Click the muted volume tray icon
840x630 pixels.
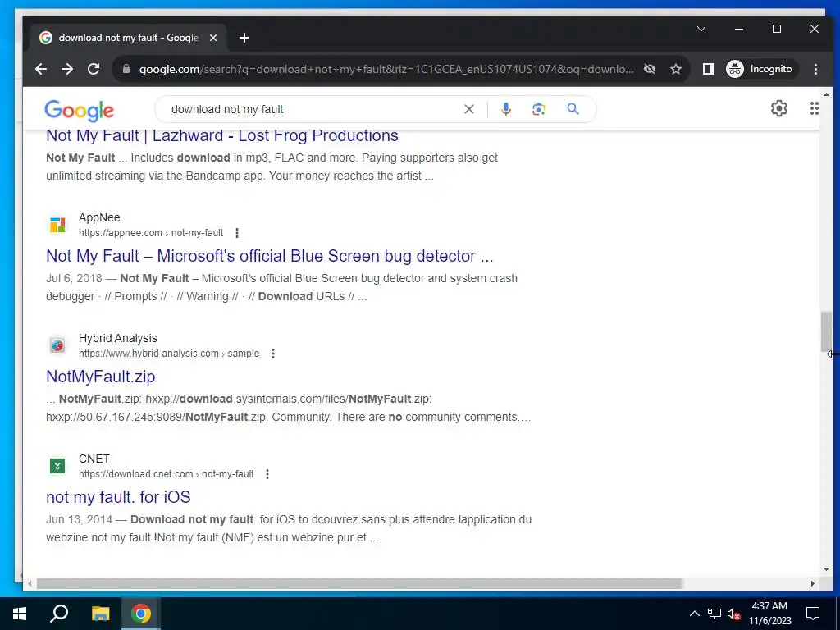733,614
